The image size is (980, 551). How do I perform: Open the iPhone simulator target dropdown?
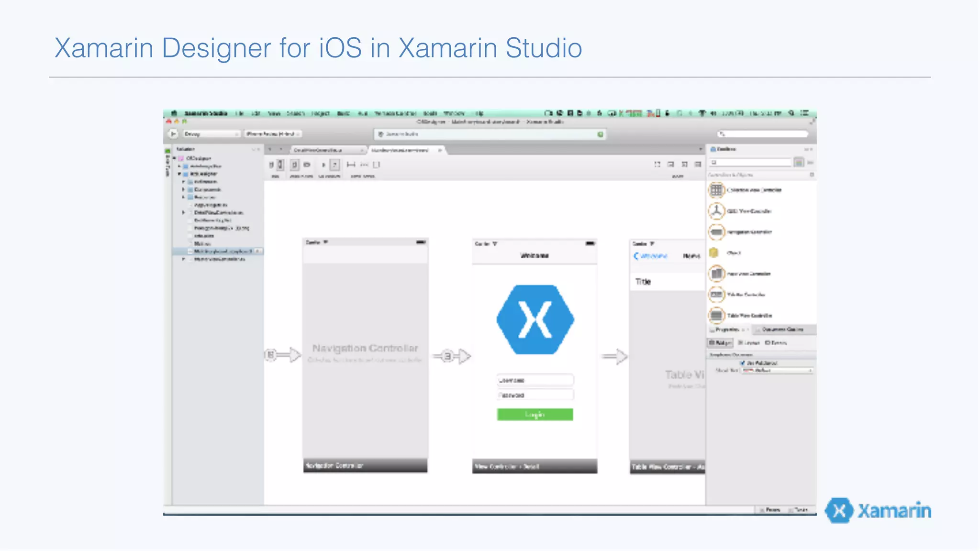273,134
